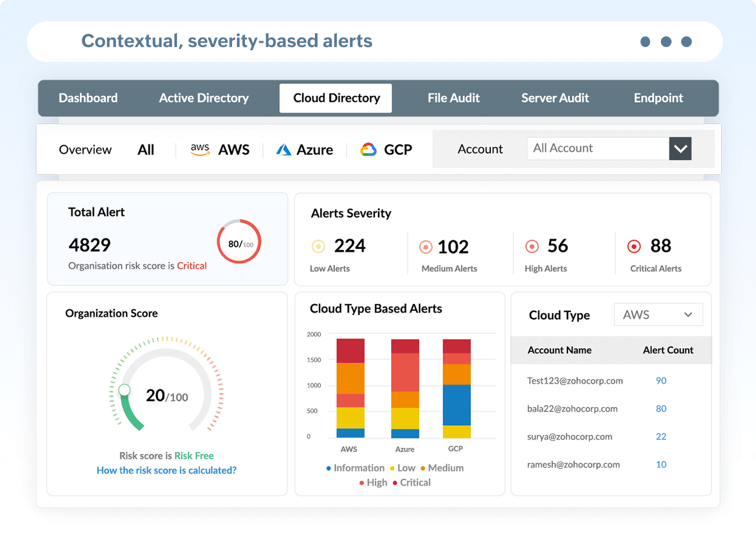Click the Medium Alerts orange indicator icon

tap(426, 247)
